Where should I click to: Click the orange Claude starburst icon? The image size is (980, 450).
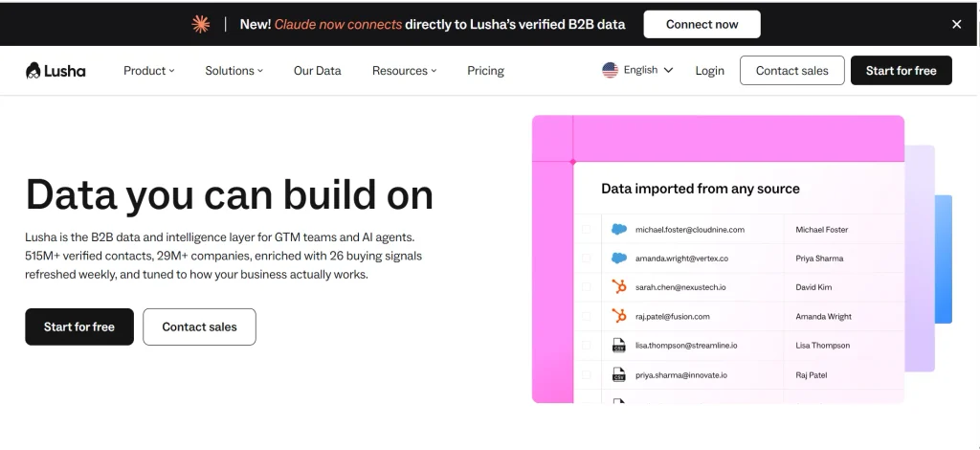[201, 24]
